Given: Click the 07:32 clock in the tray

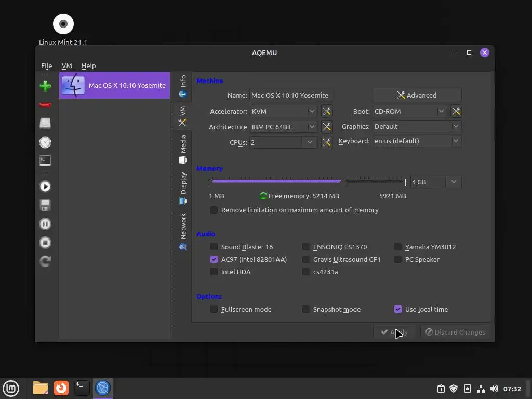Looking at the screenshot, I should pos(512,389).
